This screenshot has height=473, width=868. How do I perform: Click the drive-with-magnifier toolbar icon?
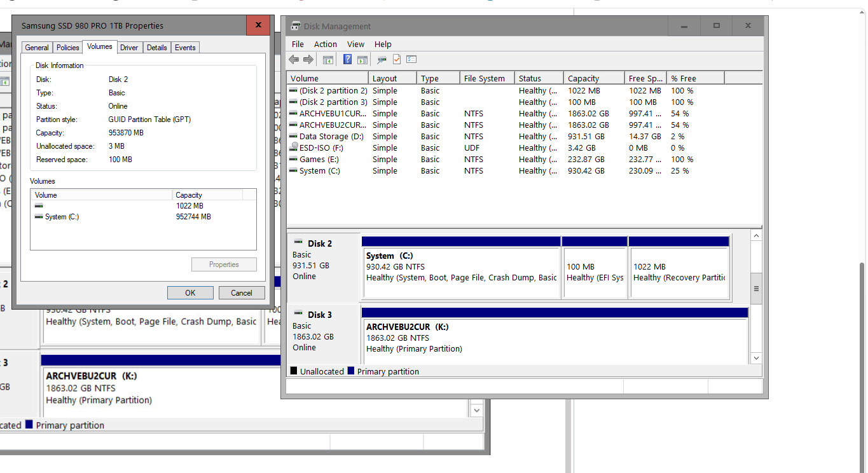382,60
